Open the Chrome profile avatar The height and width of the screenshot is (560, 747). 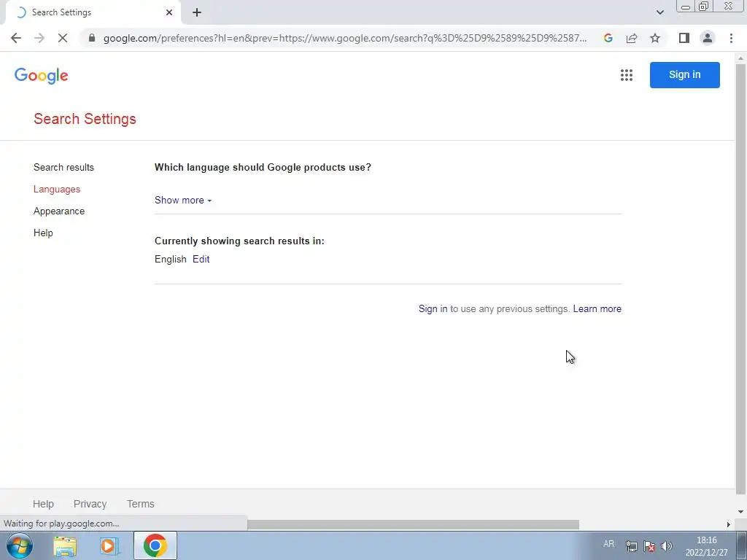pyautogui.click(x=708, y=38)
